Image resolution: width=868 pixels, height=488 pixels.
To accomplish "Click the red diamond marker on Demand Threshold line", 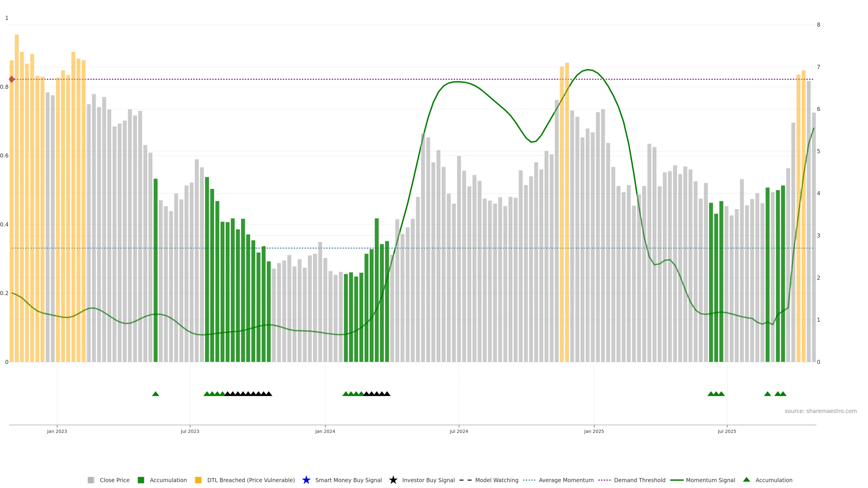I will click(x=12, y=80).
